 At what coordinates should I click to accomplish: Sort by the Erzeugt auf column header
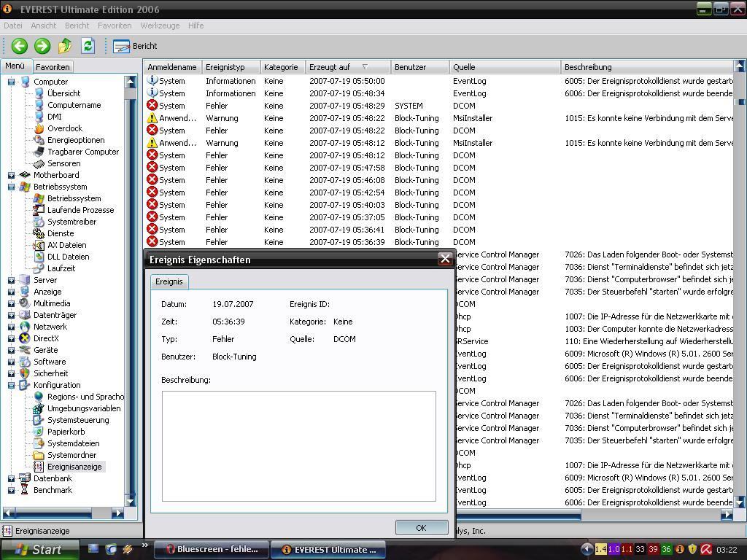(x=348, y=67)
